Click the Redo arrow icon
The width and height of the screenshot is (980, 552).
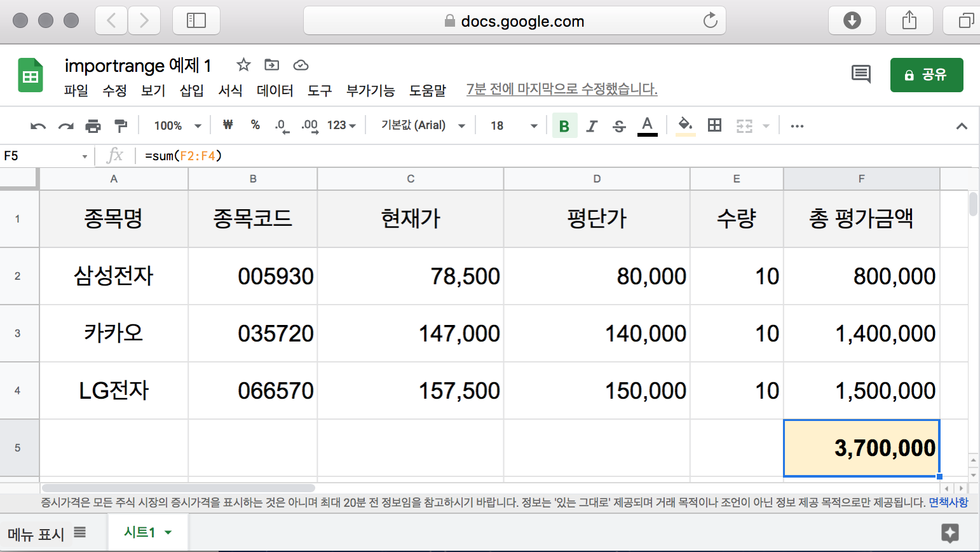(x=65, y=126)
